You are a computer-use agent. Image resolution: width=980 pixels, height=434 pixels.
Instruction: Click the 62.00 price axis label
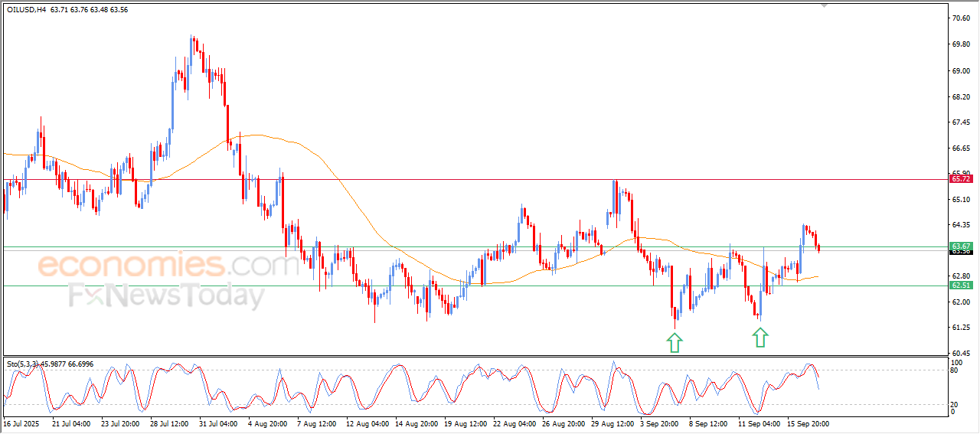coord(960,302)
